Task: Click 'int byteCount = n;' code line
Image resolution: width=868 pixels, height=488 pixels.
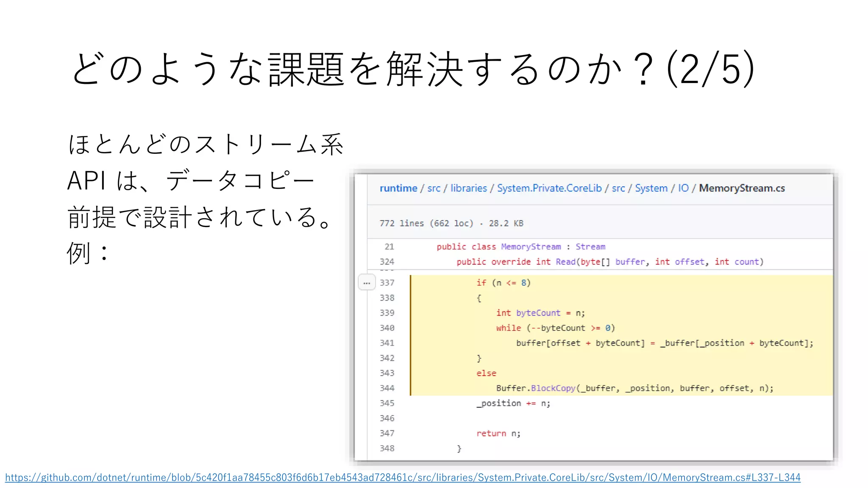Action: pos(540,313)
